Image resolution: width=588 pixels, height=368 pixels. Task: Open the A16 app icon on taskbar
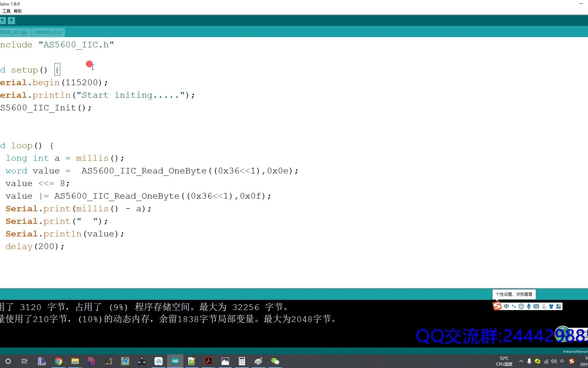click(109, 361)
